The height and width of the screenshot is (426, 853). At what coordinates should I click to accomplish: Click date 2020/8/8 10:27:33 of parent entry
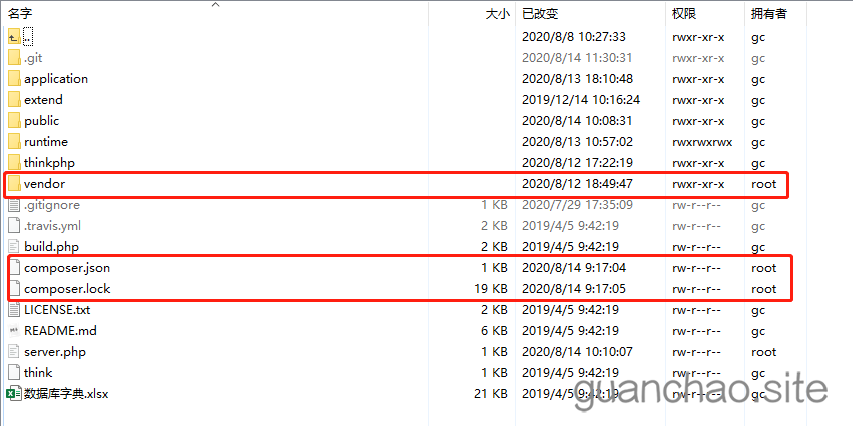click(x=574, y=37)
